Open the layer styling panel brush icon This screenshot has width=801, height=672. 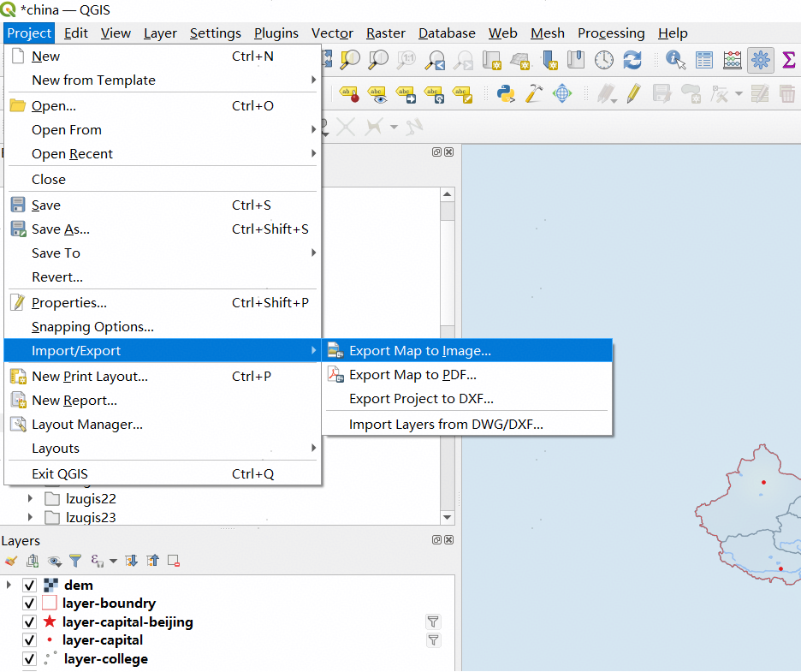pyautogui.click(x=11, y=562)
